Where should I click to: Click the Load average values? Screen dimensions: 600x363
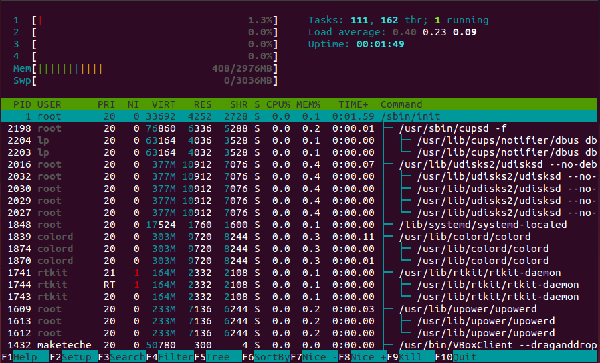434,33
